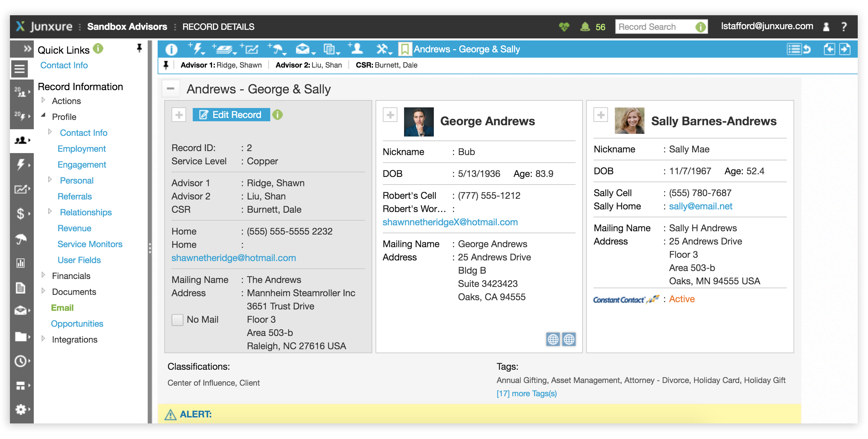The height and width of the screenshot is (439, 868).
Task: Click the Edit Record button
Action: (231, 115)
